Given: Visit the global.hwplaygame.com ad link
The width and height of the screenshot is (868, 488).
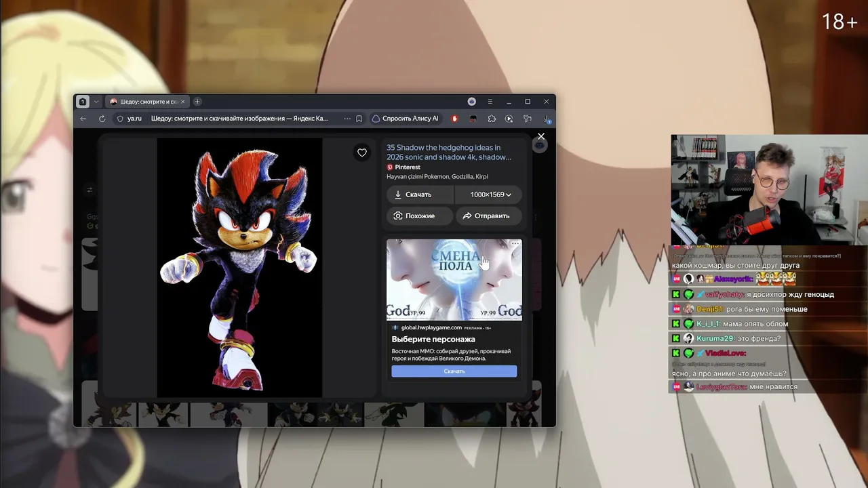Looking at the screenshot, I should pyautogui.click(x=431, y=327).
